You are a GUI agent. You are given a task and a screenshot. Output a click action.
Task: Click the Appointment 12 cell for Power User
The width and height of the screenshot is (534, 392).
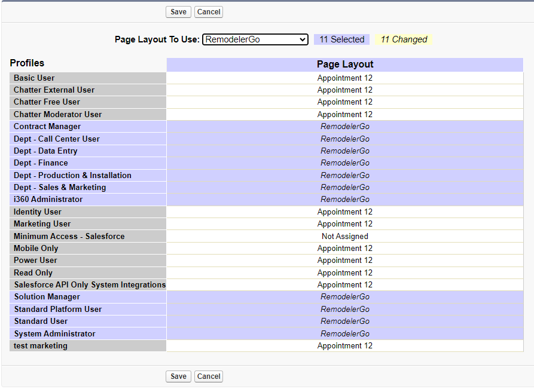(x=344, y=260)
